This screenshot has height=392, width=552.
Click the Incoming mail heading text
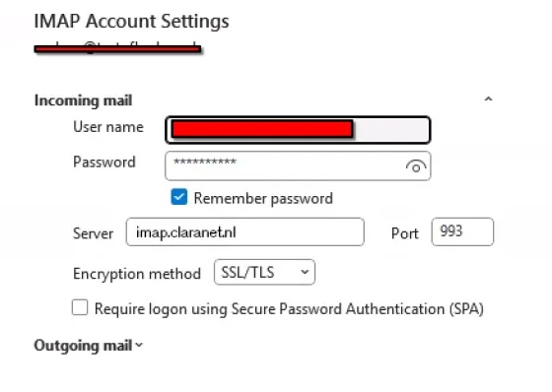point(84,100)
